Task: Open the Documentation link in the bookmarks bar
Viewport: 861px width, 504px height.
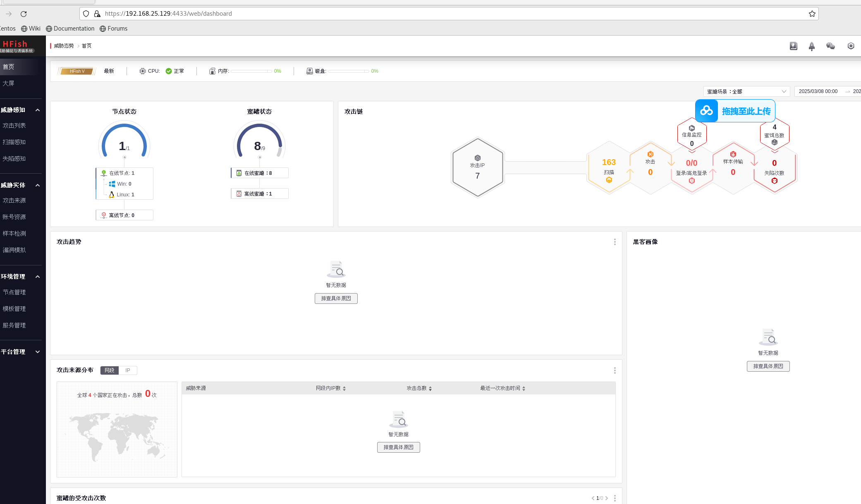Action: (70, 29)
